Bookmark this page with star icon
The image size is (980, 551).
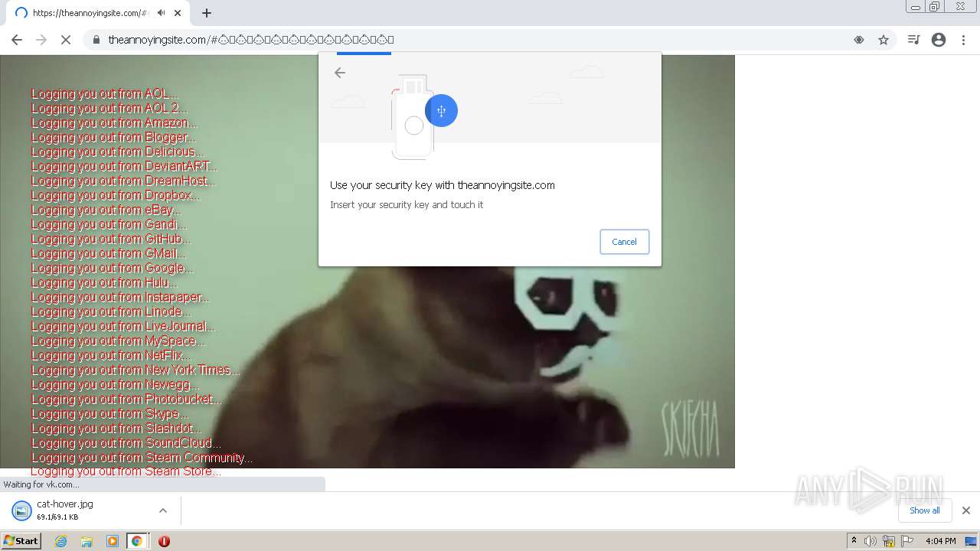884,40
